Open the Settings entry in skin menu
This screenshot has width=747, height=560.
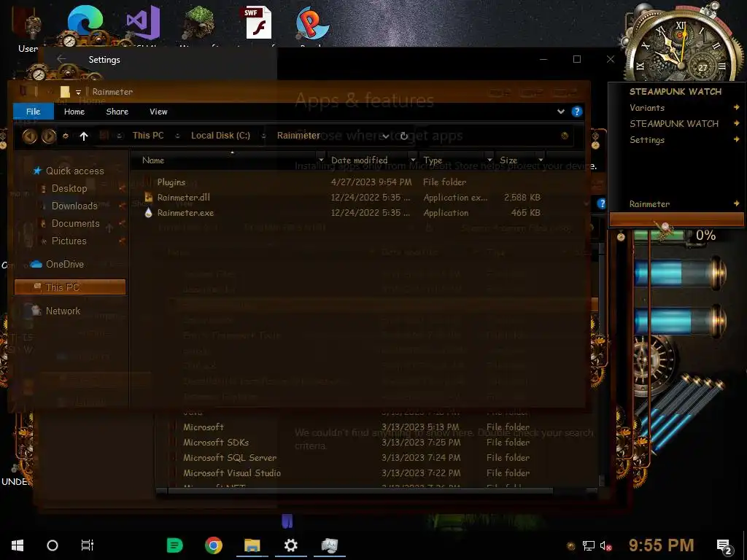click(x=647, y=140)
